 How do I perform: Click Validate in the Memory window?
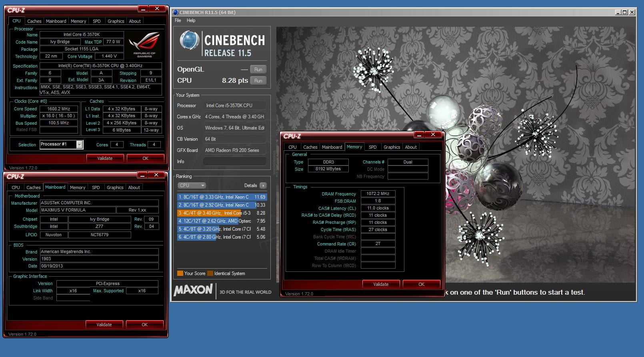(x=381, y=284)
